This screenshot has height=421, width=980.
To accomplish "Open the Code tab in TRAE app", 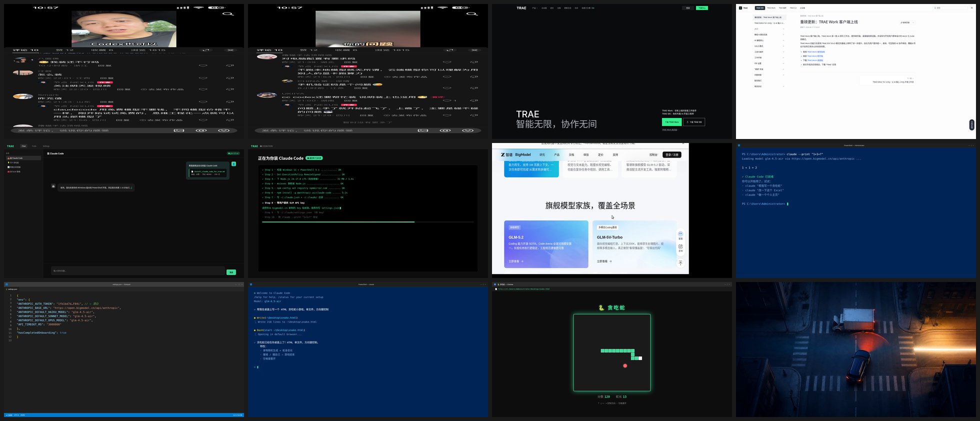I will point(34,146).
